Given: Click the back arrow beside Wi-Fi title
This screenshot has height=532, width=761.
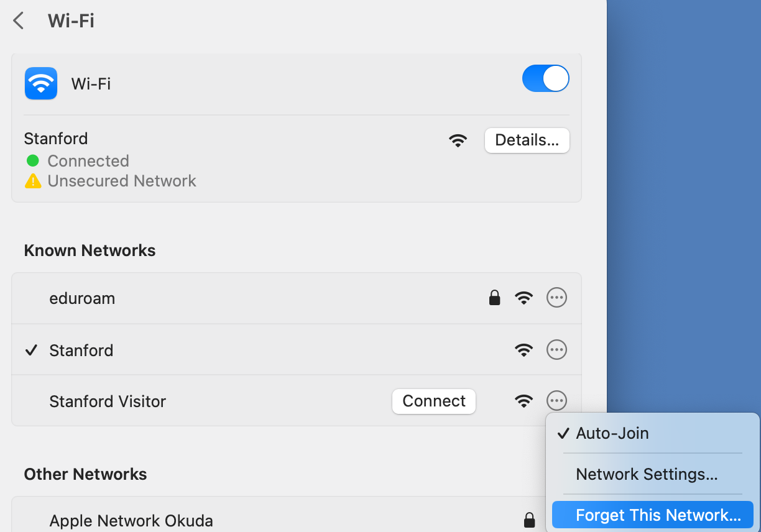Looking at the screenshot, I should (19, 21).
